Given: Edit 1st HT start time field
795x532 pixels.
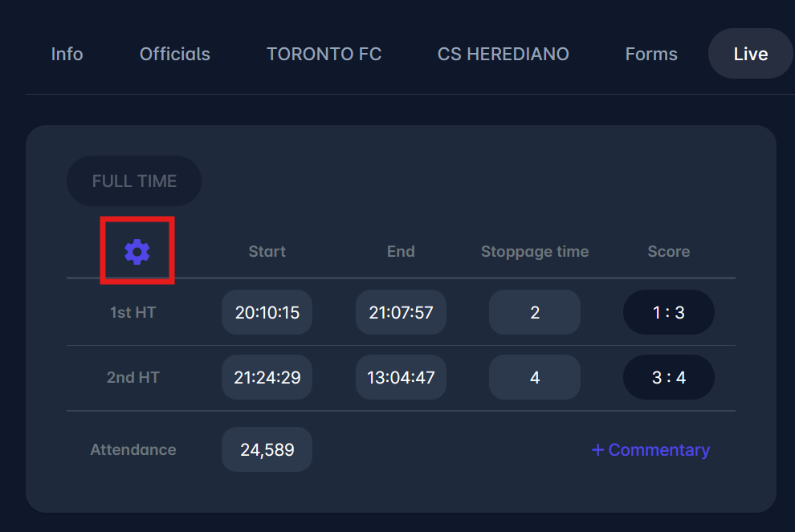Looking at the screenshot, I should click(267, 312).
